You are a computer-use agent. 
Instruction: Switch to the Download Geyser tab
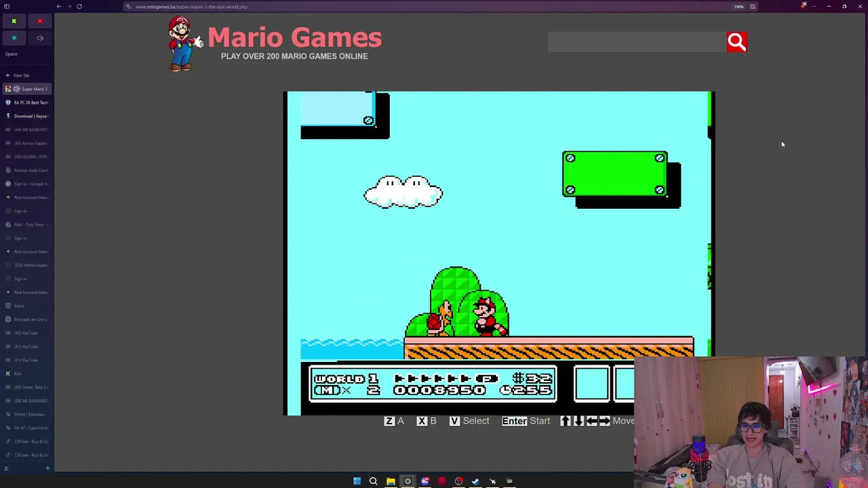pos(27,116)
